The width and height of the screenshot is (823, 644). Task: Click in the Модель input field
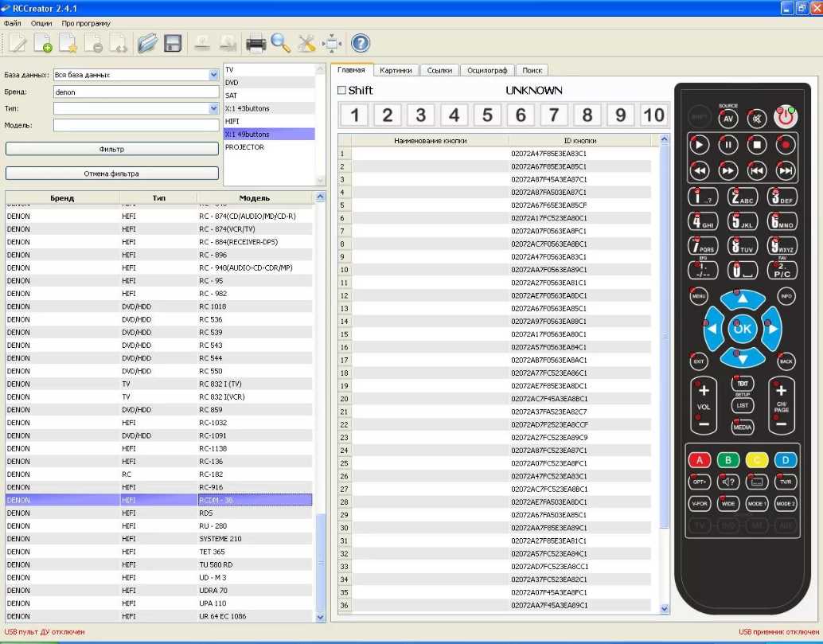[x=135, y=125]
